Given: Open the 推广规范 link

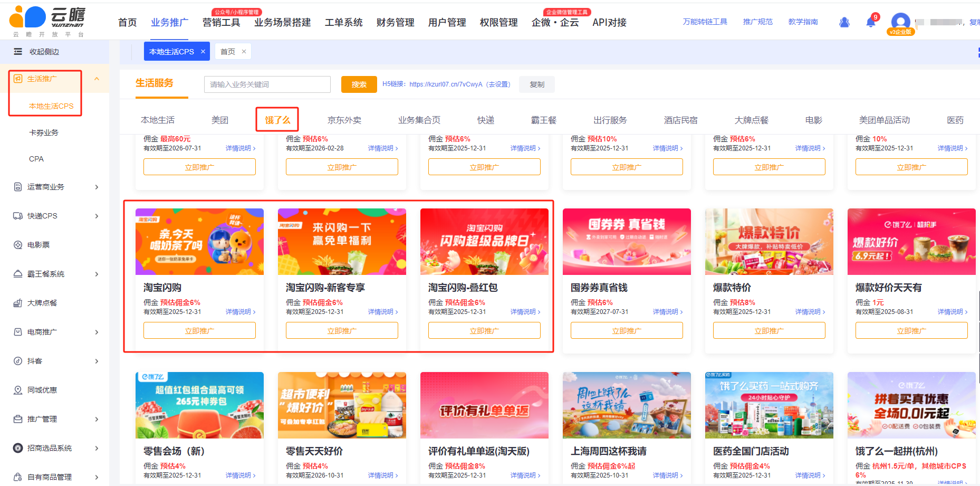Looking at the screenshot, I should click(x=757, y=22).
